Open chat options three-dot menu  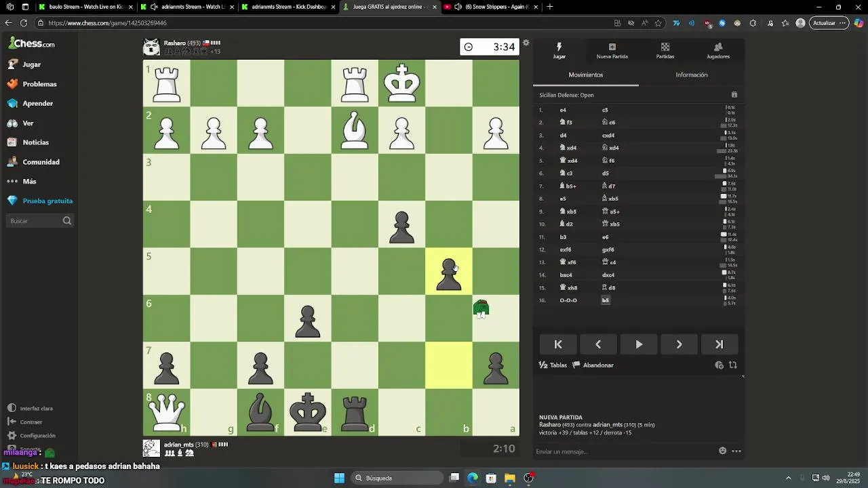[x=736, y=451]
